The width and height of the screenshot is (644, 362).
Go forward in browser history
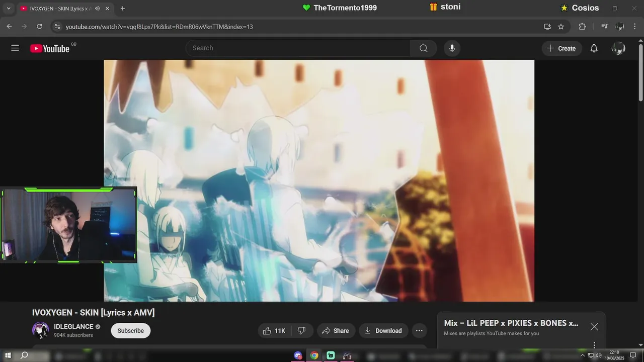[x=24, y=26]
